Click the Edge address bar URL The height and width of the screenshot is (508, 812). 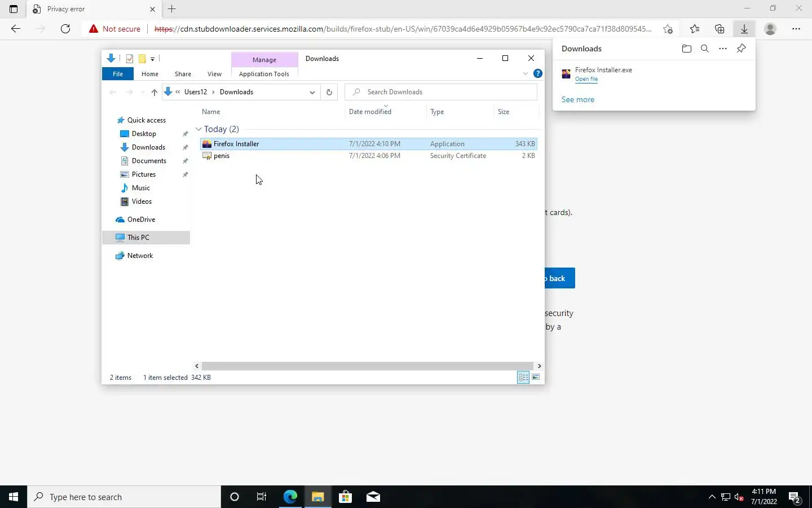403,29
